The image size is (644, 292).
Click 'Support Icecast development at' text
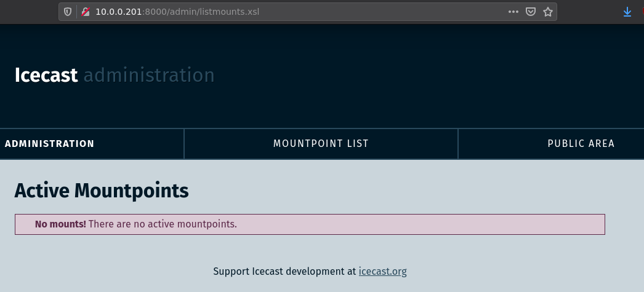tap(284, 272)
